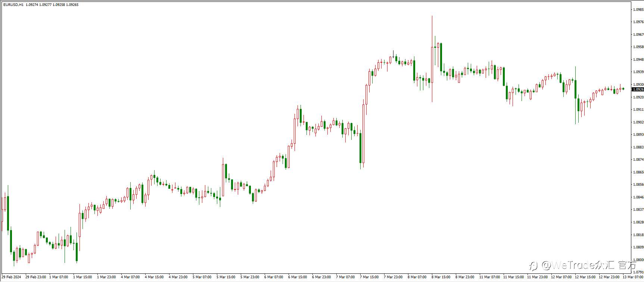Image resolution: width=644 pixels, height=282 pixels.
Task: Select the 8 Mar 15:00 time label
Action: (x=441, y=277)
